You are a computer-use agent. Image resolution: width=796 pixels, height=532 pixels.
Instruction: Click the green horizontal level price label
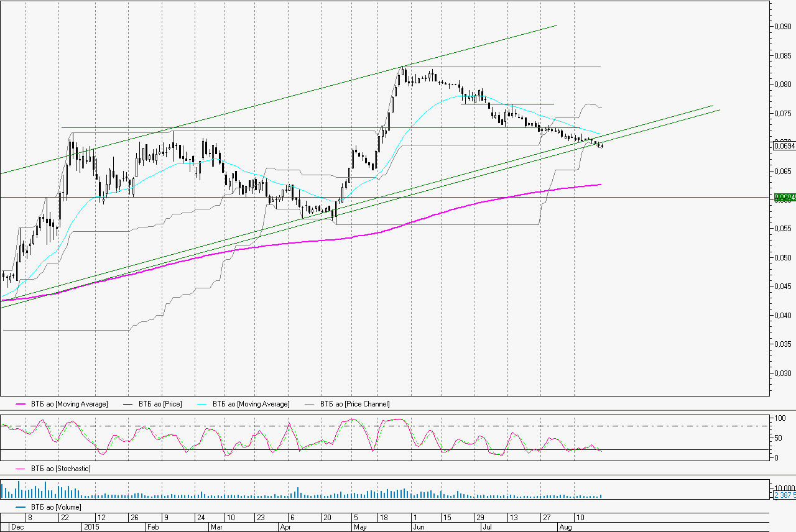784,198
